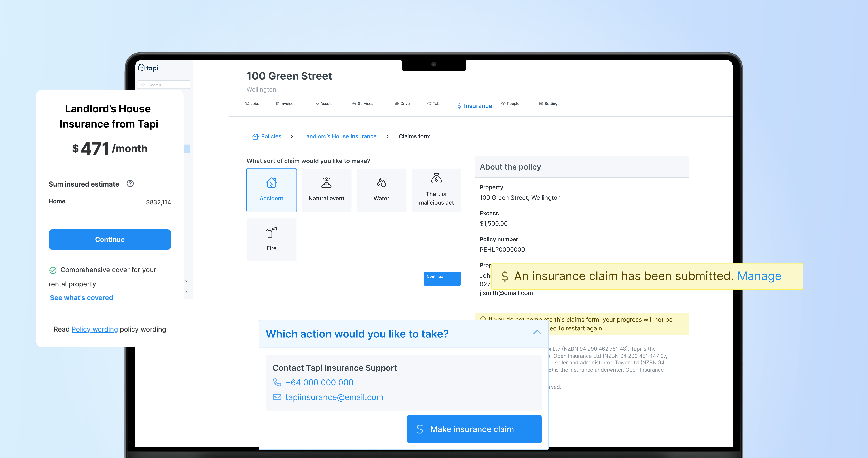Click the sidebar Search input field
This screenshot has width=868, height=458.
(167, 85)
